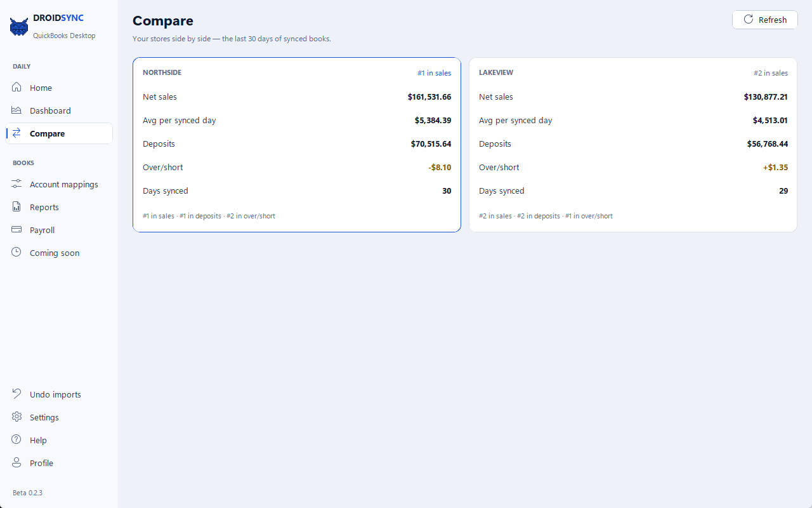
Task: Select the Compare label in sidebar
Action: 47,134
